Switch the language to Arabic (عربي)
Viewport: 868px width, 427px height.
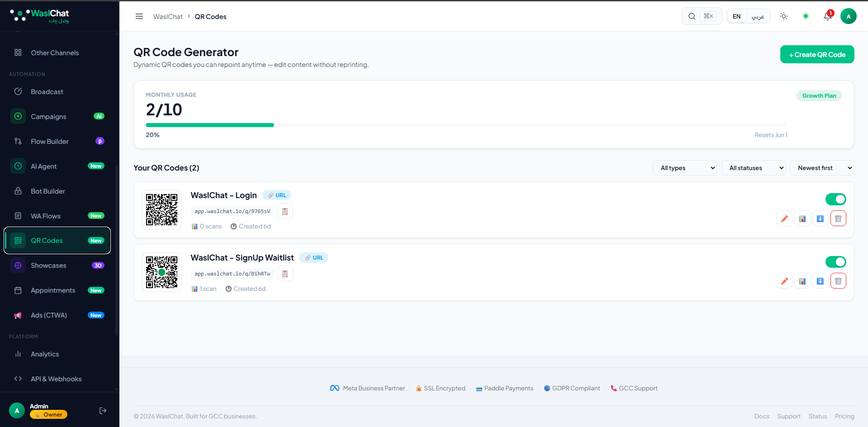click(x=758, y=16)
